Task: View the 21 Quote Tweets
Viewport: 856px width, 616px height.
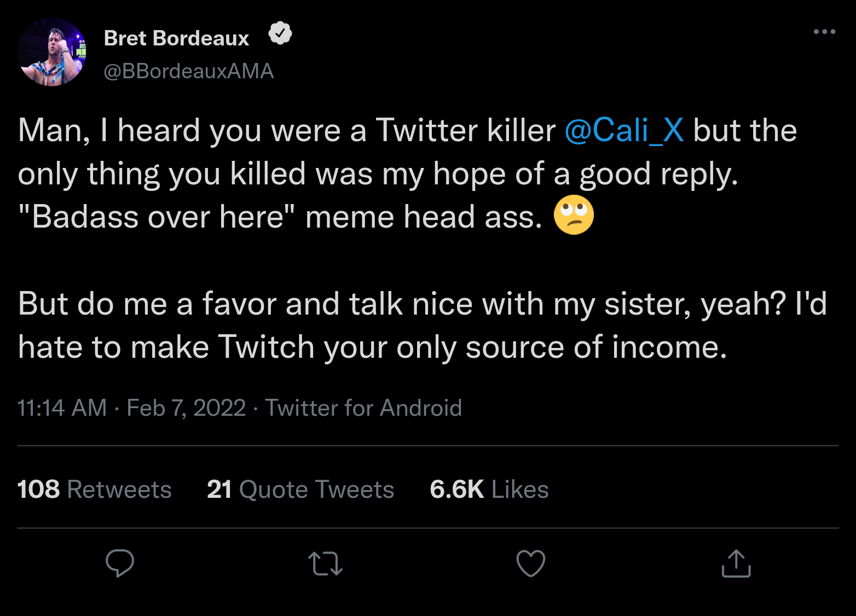Action: [300, 489]
